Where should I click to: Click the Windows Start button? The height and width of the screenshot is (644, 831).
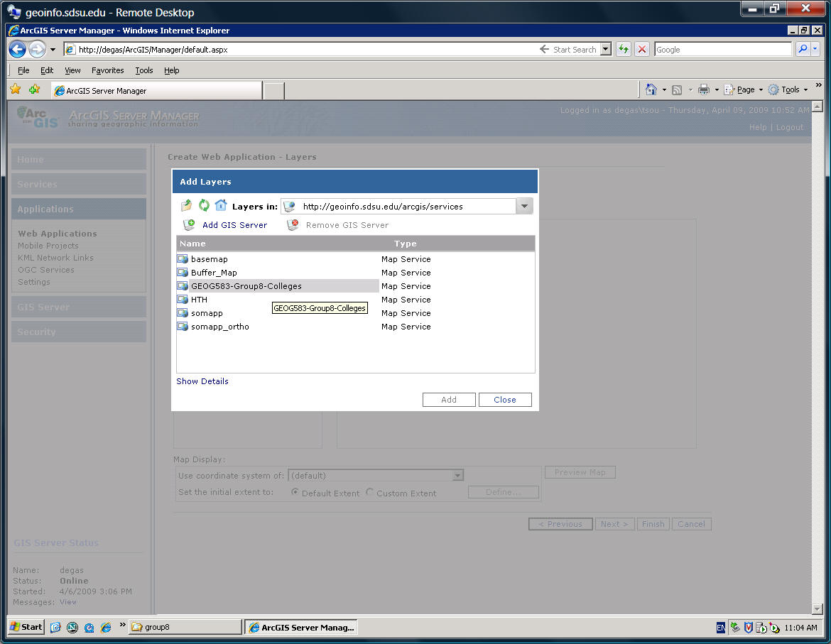(x=26, y=627)
